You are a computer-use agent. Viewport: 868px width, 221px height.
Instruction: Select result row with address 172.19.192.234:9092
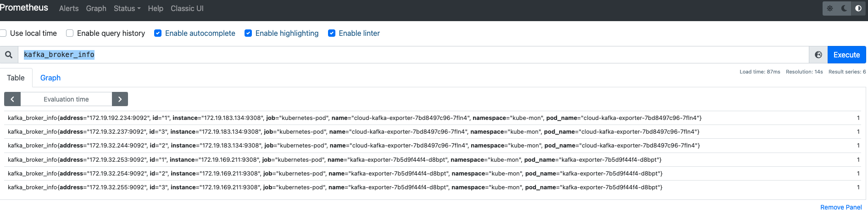point(433,118)
